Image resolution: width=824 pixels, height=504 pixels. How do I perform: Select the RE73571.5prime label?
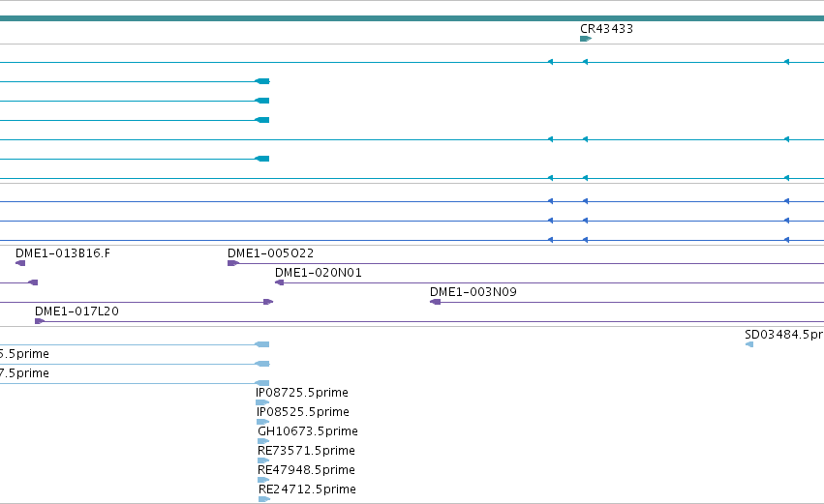[x=306, y=451]
